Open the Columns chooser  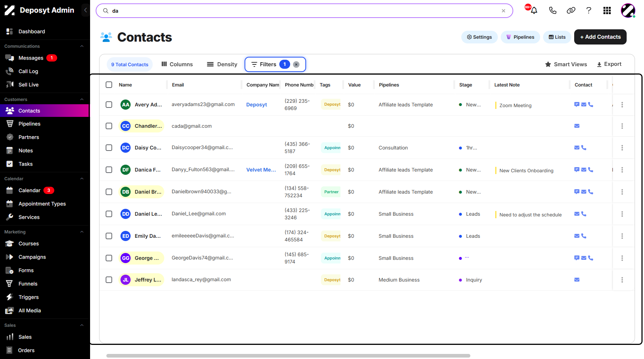click(x=177, y=64)
